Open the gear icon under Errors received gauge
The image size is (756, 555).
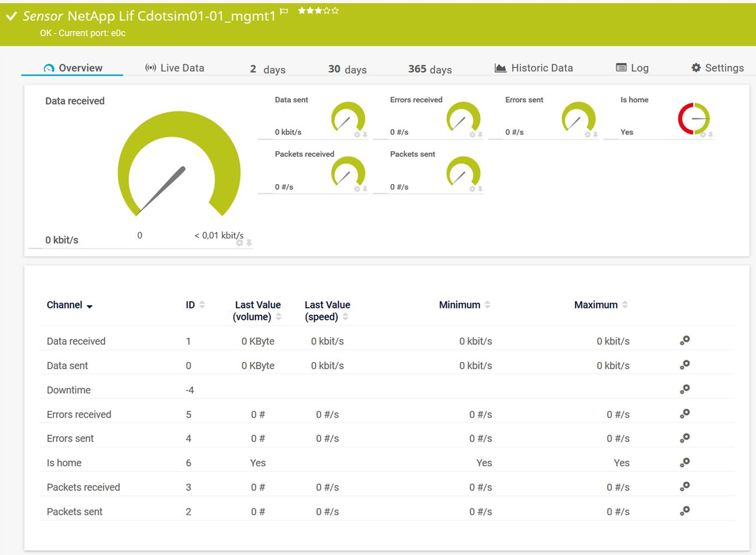coord(471,134)
